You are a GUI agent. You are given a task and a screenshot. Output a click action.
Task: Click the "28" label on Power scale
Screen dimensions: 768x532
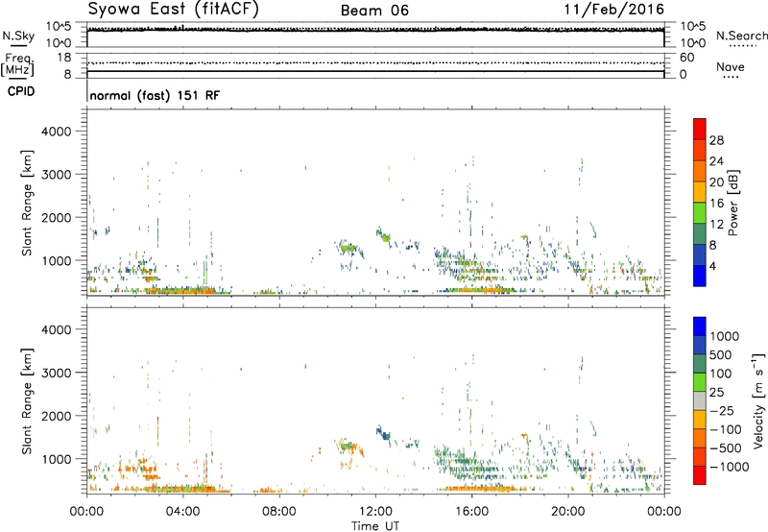(x=716, y=140)
